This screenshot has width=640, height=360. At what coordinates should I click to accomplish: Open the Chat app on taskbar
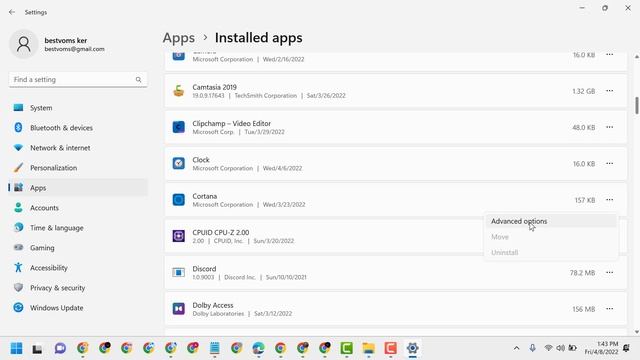(x=60, y=348)
